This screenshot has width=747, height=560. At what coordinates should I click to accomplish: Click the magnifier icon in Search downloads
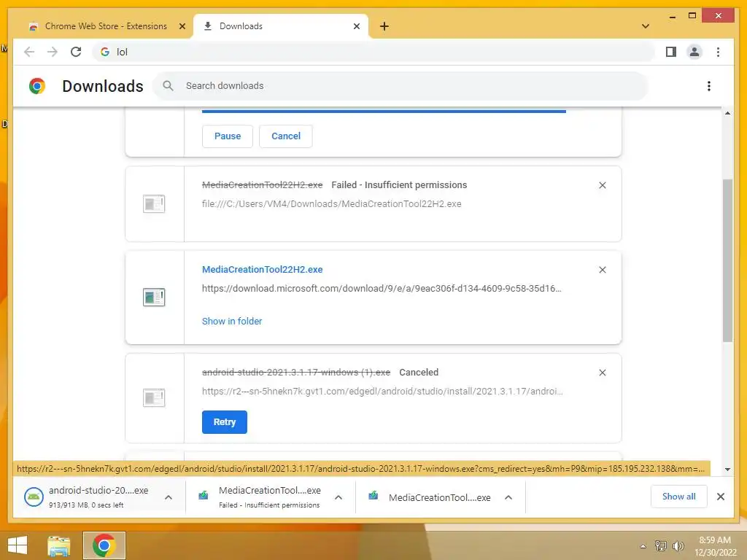[x=168, y=86]
